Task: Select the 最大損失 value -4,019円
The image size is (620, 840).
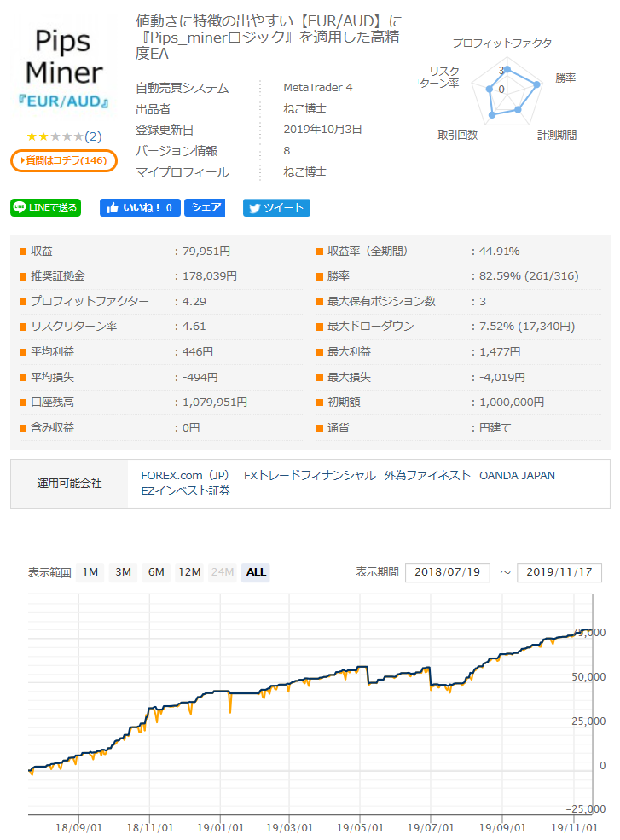Action: pyautogui.click(x=502, y=377)
